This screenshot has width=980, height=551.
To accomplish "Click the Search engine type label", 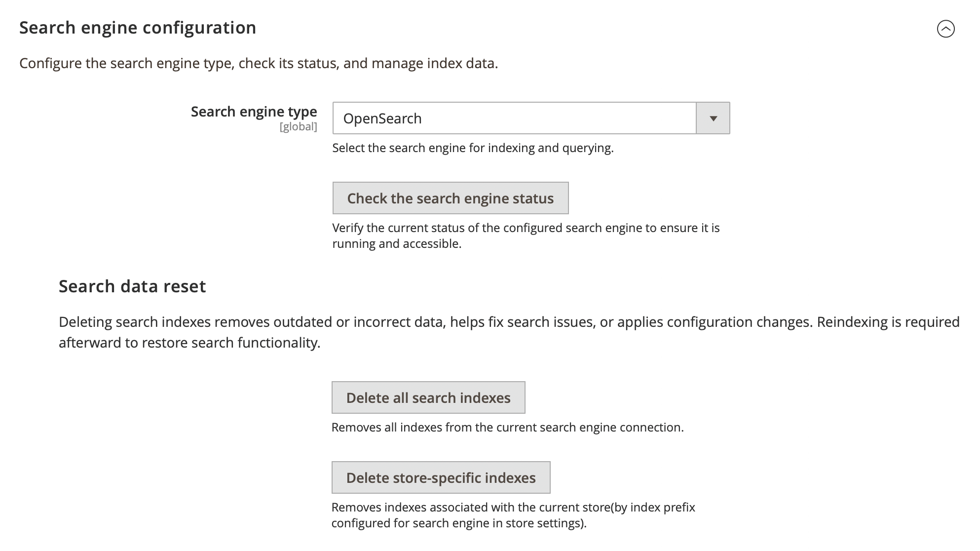I will (x=254, y=112).
